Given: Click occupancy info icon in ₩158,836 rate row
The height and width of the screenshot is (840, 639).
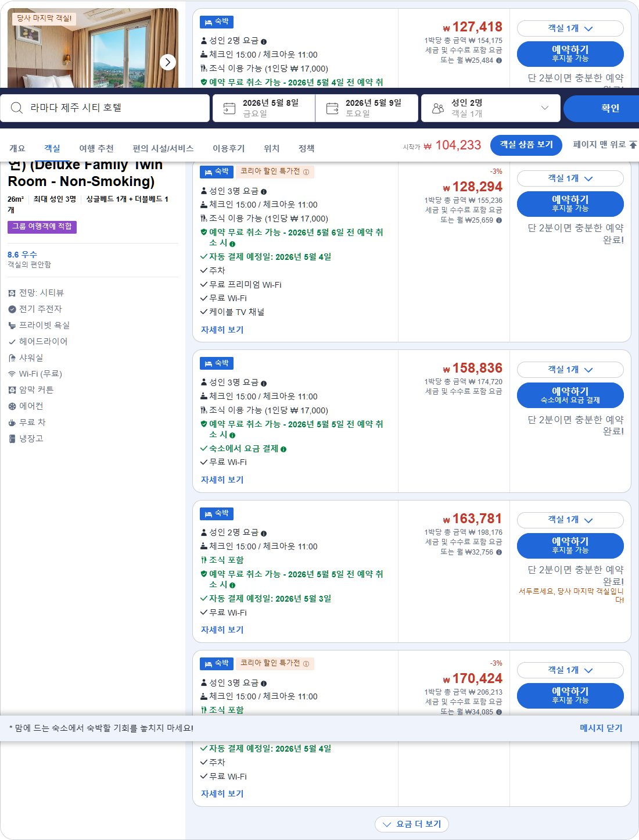Looking at the screenshot, I should click(x=264, y=383).
